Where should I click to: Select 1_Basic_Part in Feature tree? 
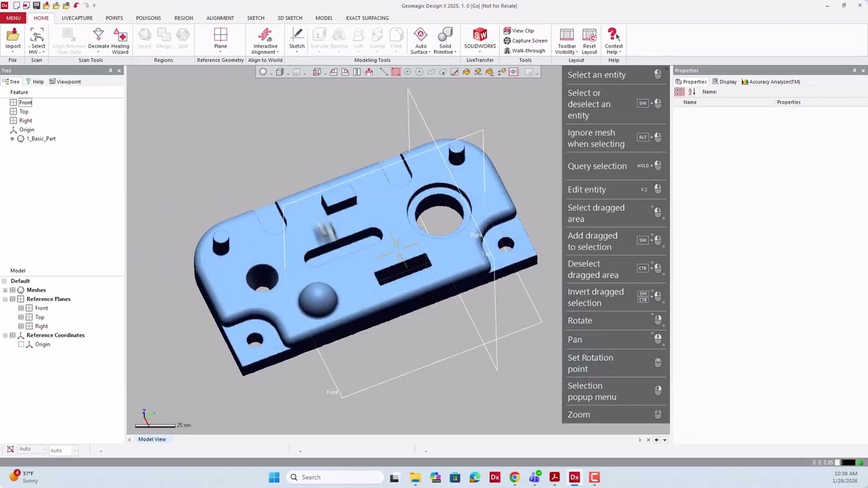41,139
